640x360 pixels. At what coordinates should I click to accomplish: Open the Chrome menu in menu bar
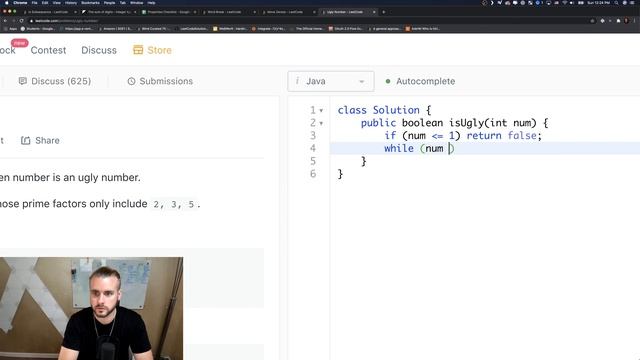pyautogui.click(x=20, y=2)
